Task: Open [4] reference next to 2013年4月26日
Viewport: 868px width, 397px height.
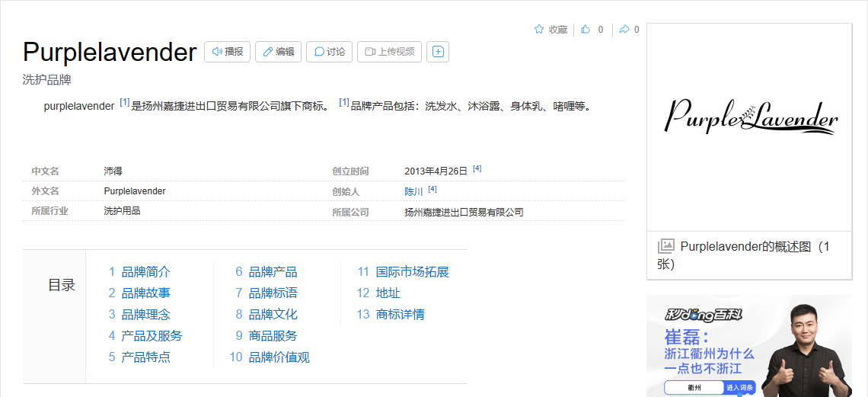Action: (x=477, y=169)
